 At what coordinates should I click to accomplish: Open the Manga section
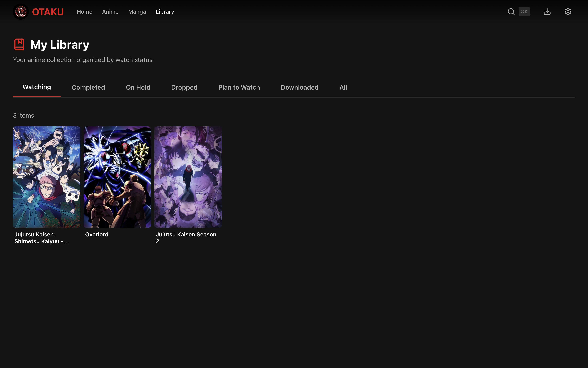coord(137,12)
